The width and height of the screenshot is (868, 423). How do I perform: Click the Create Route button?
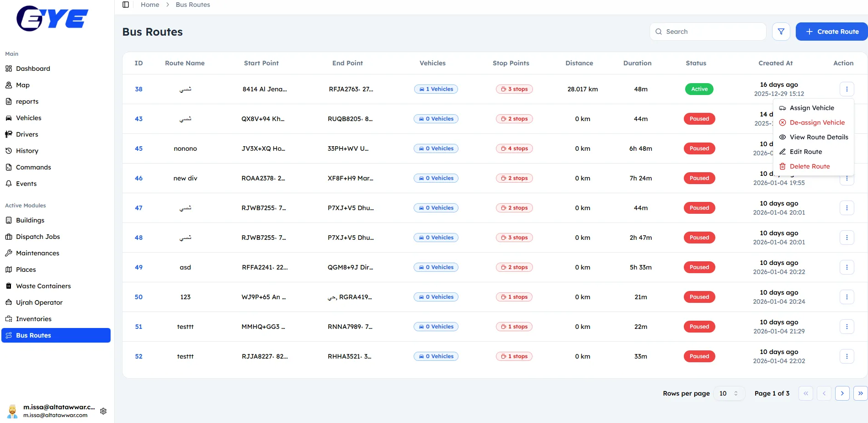[831, 32]
